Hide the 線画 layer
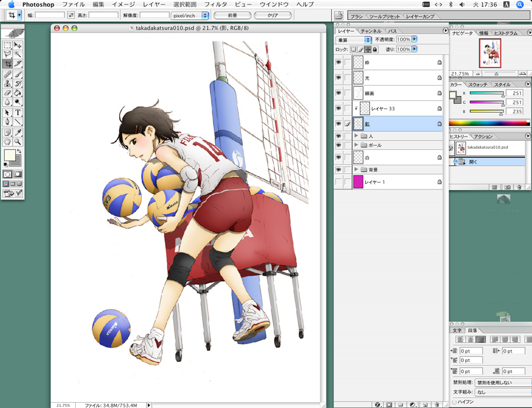This screenshot has height=408, width=532. pos(338,93)
